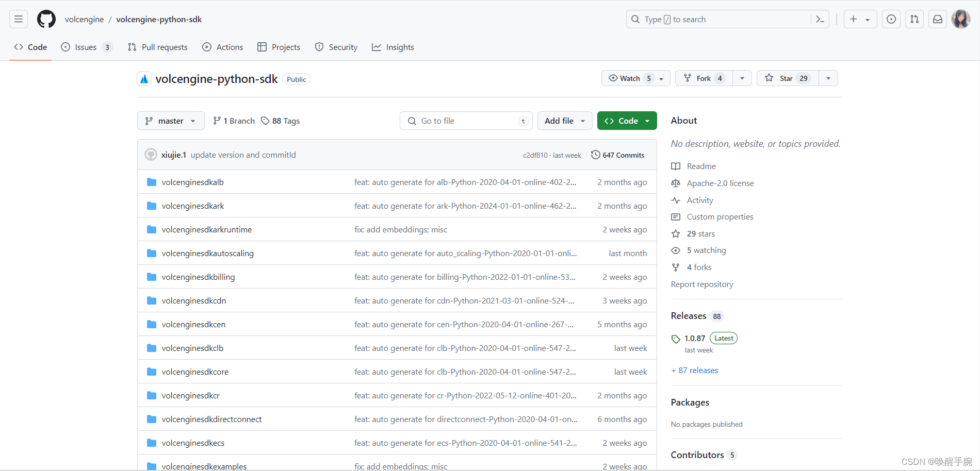
Task: Open Custom properties link
Action: (x=712, y=217)
